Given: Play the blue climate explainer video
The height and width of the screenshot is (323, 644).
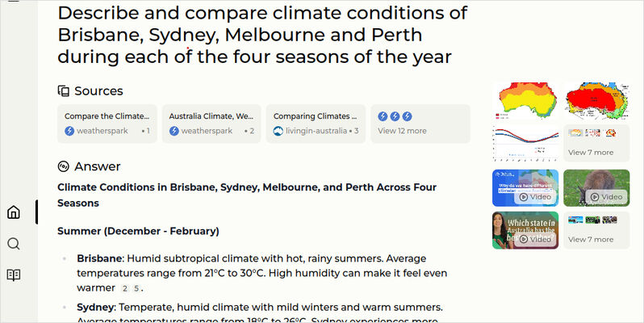Looking at the screenshot, I should pos(525,188).
